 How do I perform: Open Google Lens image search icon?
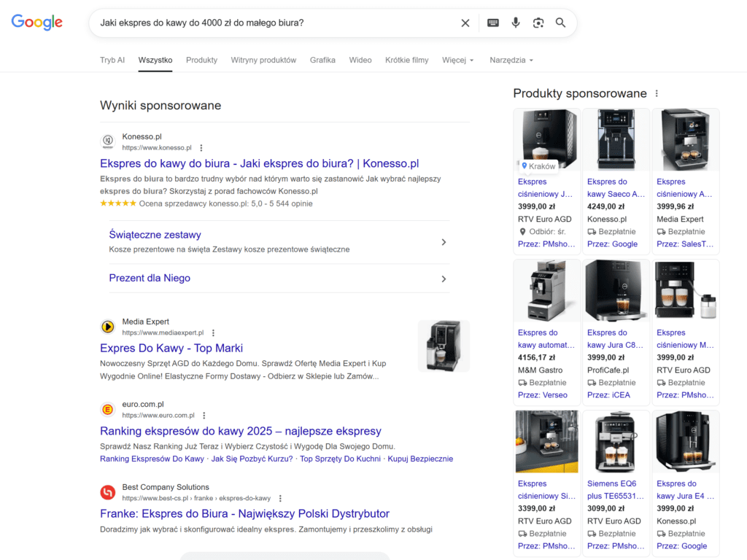538,23
